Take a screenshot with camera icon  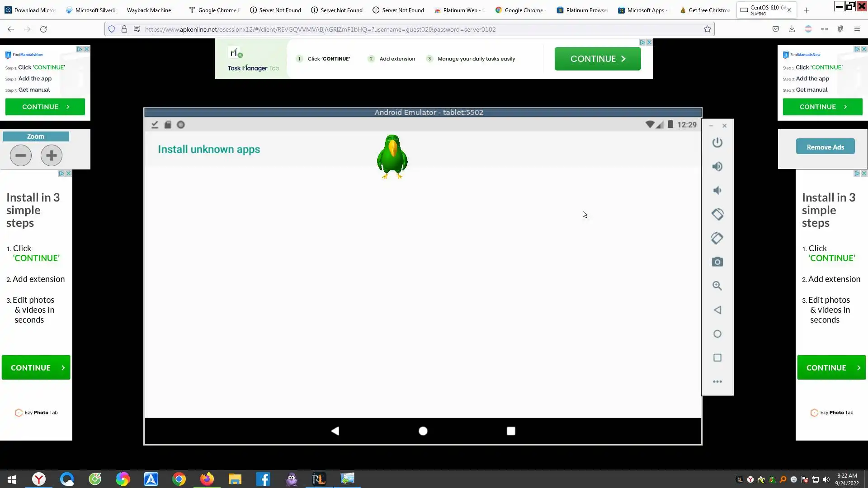(x=717, y=262)
